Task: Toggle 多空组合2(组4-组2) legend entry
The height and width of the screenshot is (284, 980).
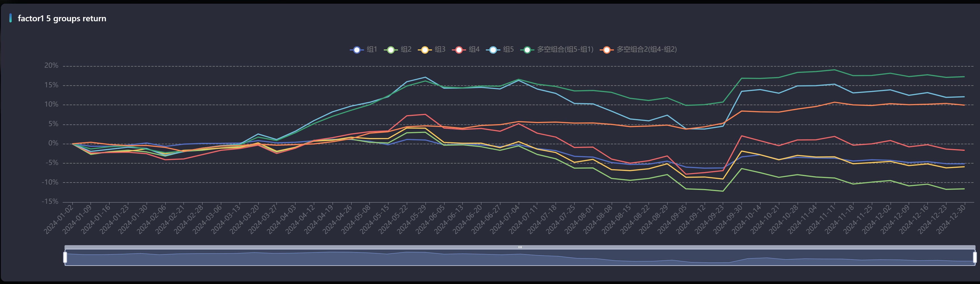Action: click(x=639, y=50)
